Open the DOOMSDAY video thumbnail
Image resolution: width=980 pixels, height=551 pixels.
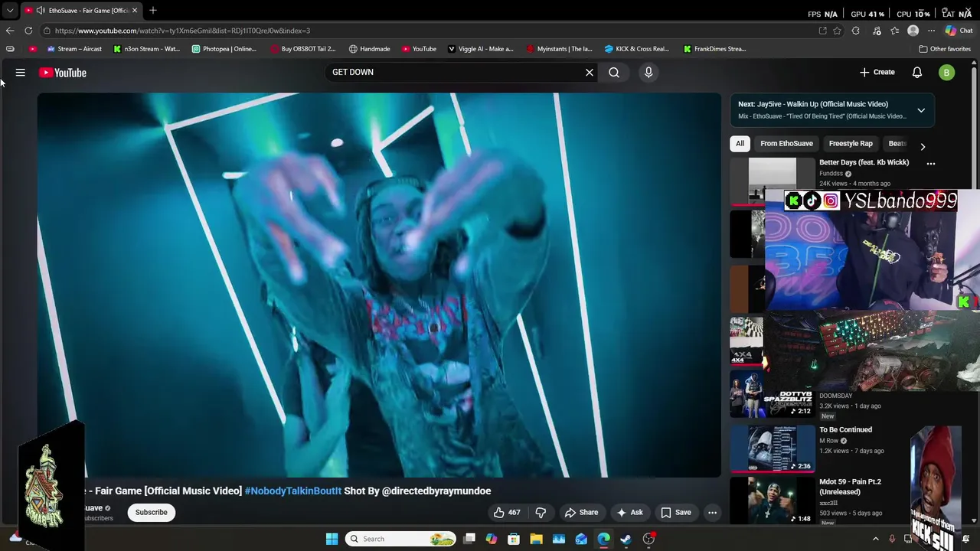(x=773, y=394)
